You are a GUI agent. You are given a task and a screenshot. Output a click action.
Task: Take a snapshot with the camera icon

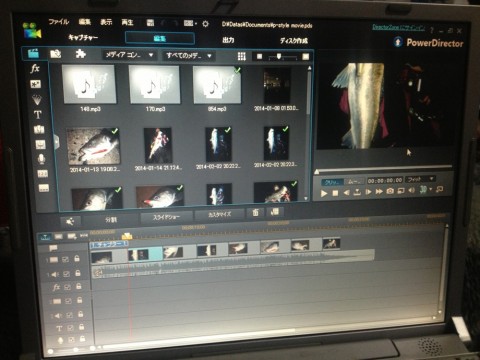(390, 191)
